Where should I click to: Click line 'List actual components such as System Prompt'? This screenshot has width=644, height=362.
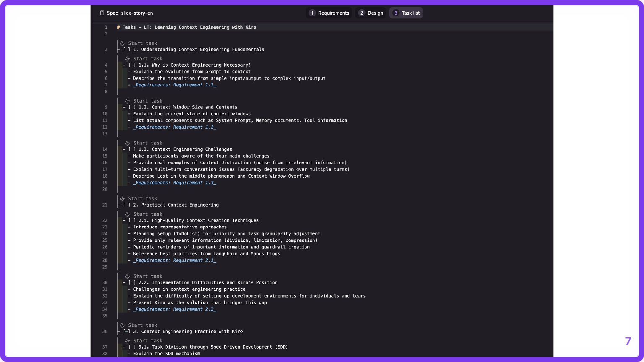(x=240, y=121)
